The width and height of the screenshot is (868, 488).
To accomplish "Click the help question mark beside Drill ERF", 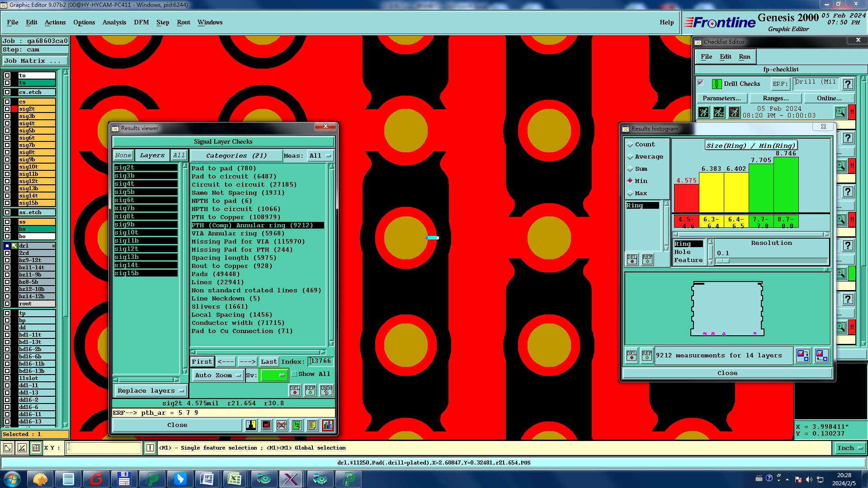I will pyautogui.click(x=848, y=84).
